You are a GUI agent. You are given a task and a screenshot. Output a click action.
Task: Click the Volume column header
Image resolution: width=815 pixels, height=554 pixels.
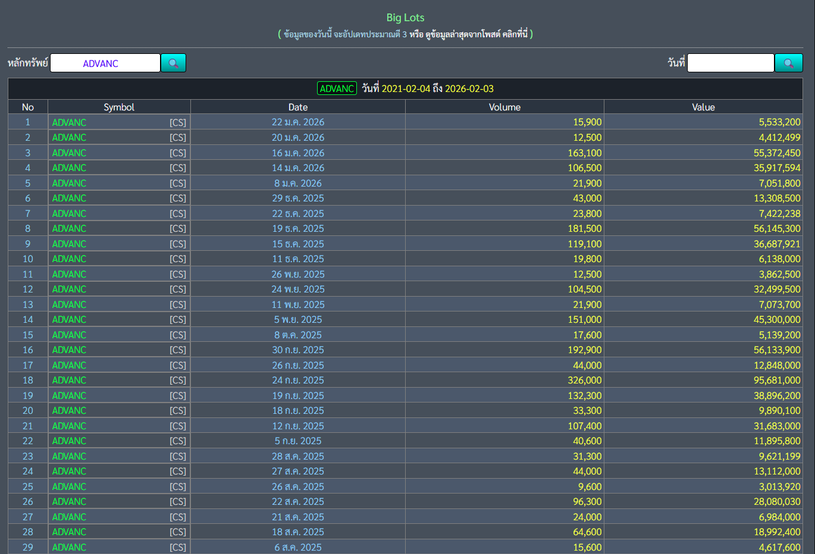(x=504, y=107)
